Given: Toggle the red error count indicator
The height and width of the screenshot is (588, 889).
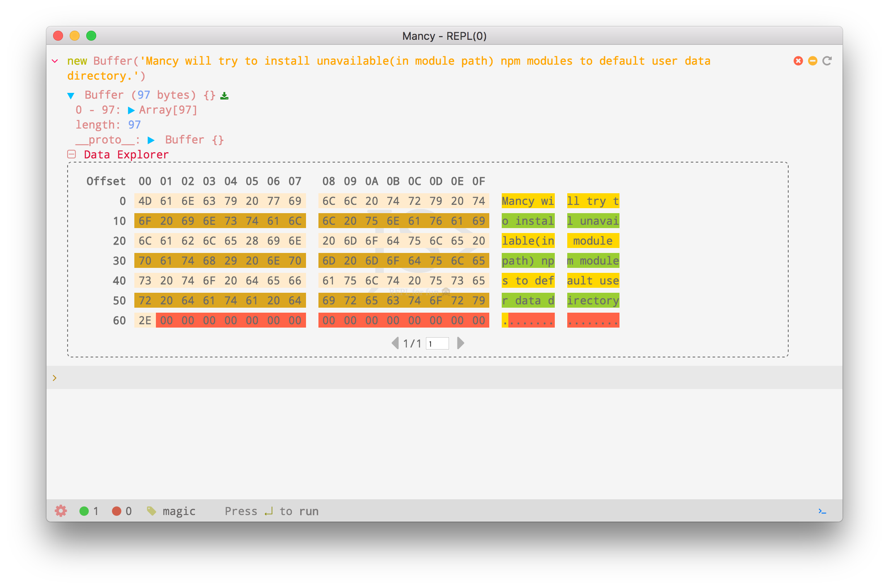Looking at the screenshot, I should click(x=117, y=511).
